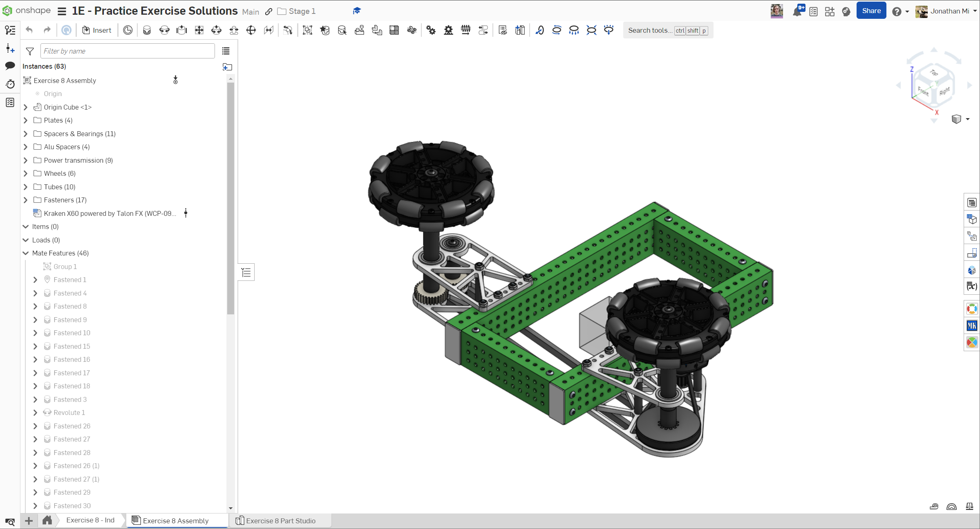Viewport: 980px width, 529px height.
Task: Select the Revolute mate tool
Action: click(x=164, y=30)
